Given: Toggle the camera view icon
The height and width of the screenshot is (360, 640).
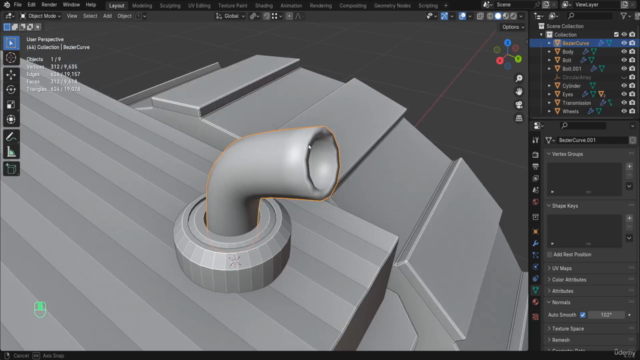Looking at the screenshot, I should point(519,105).
